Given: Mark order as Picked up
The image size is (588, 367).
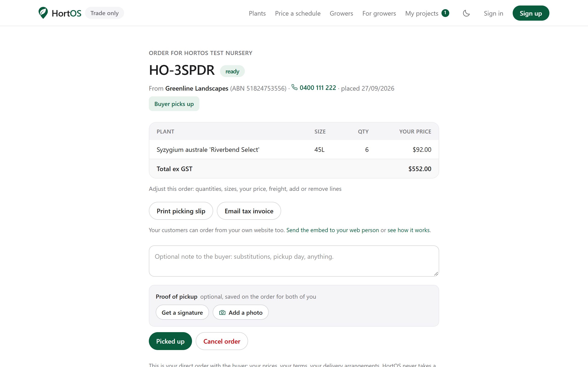Looking at the screenshot, I should [170, 341].
